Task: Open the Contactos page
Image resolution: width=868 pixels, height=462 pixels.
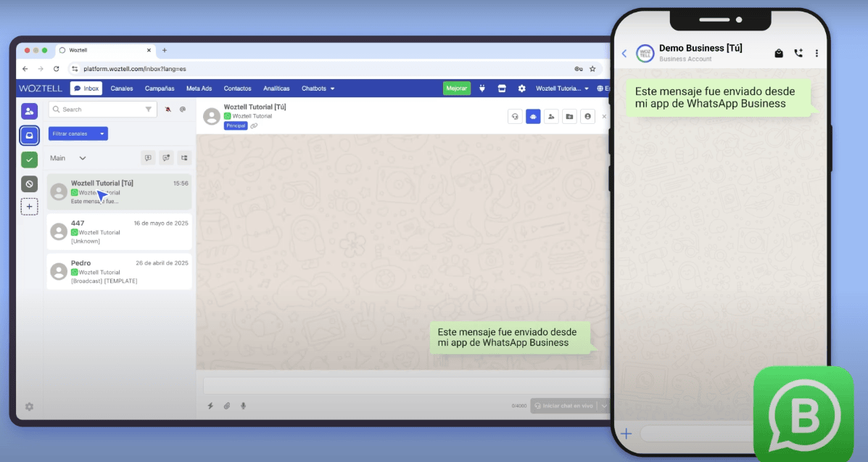Action: [x=237, y=88]
